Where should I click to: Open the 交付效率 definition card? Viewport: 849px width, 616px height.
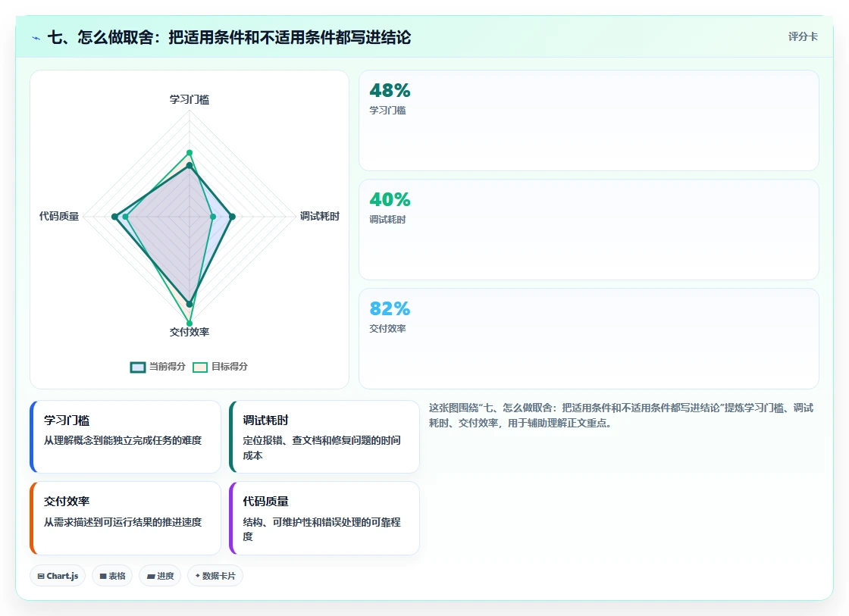[x=125, y=518]
